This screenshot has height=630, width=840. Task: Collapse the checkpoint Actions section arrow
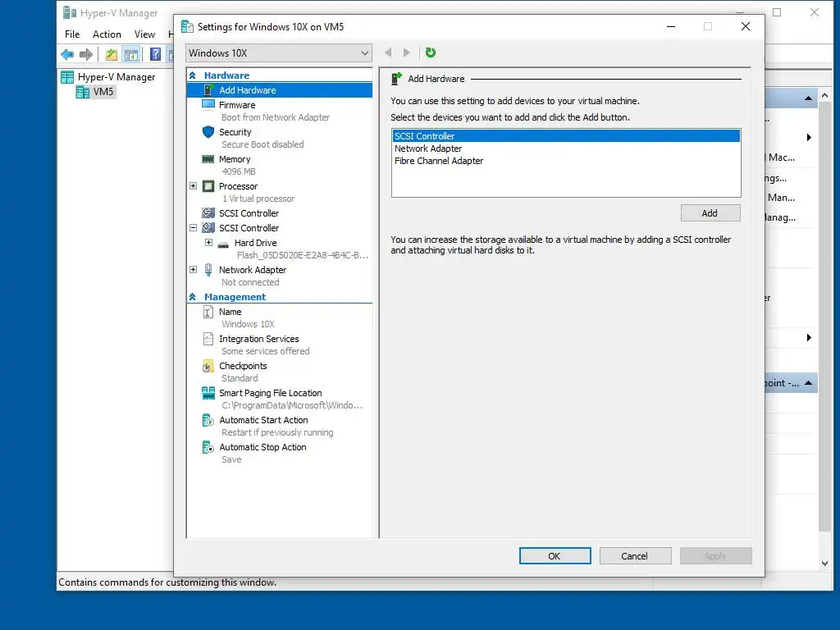pyautogui.click(x=808, y=383)
